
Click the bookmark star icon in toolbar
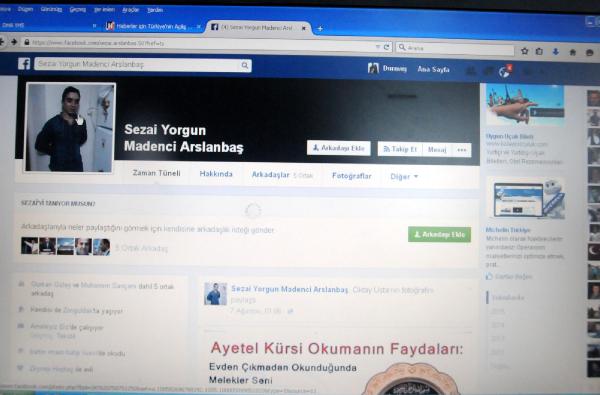tap(525, 51)
